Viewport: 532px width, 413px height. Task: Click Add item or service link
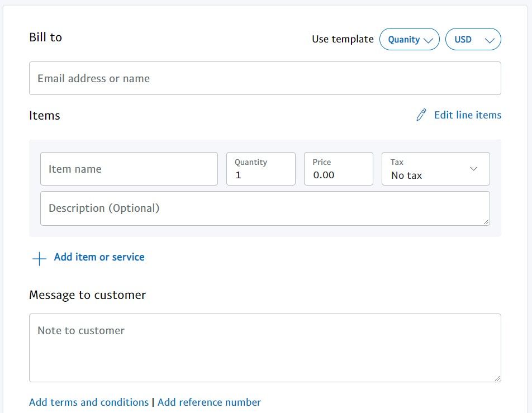point(99,257)
